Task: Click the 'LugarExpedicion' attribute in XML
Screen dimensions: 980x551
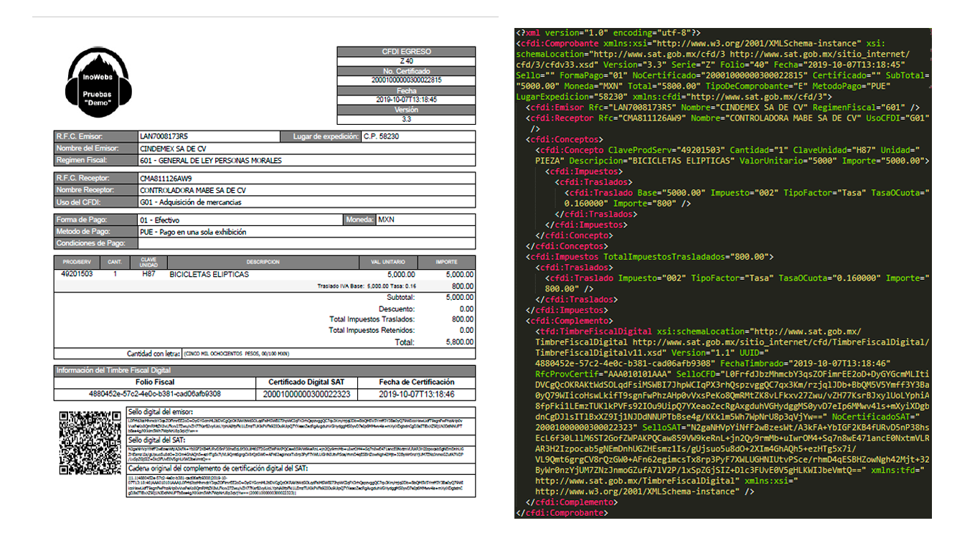Action: (x=554, y=96)
